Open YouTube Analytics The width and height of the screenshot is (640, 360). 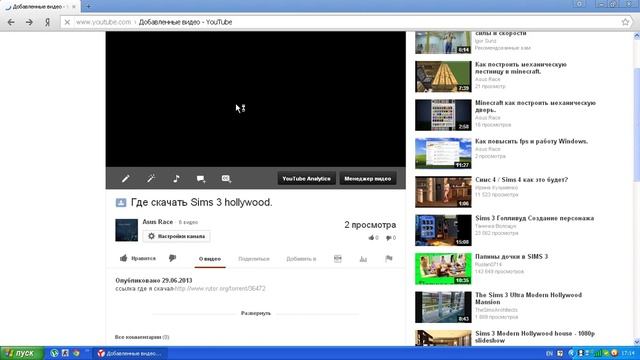307,178
